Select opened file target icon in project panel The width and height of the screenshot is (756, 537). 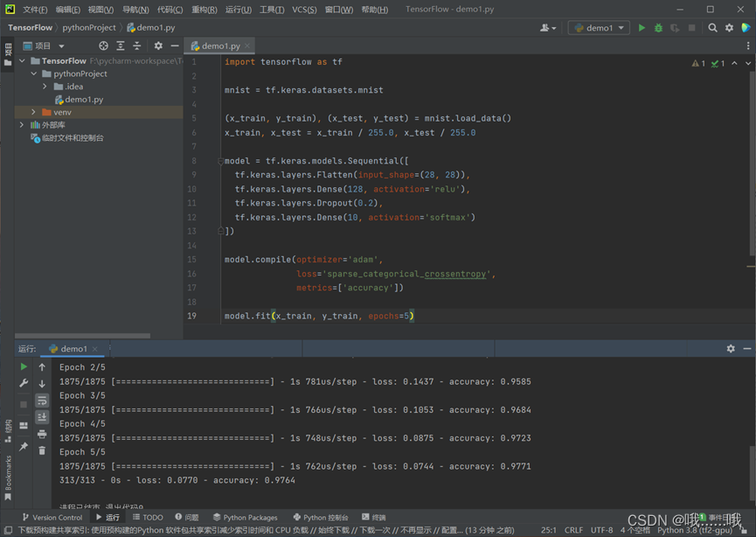click(x=104, y=45)
